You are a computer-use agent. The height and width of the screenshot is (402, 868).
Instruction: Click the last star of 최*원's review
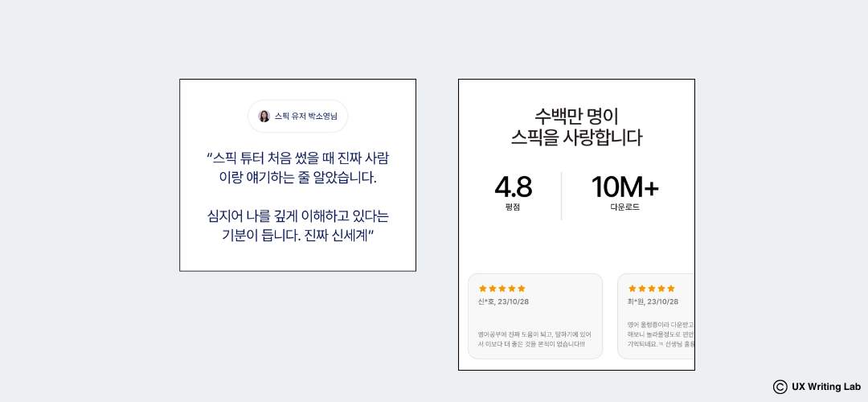[x=671, y=289]
